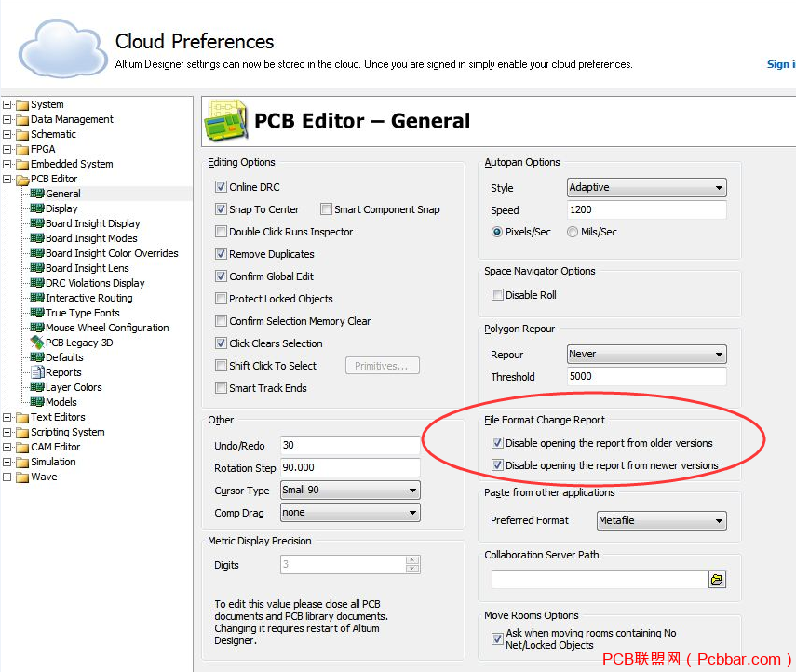Open the Schematic category
Screen dimensions: 796x672
click(53, 134)
